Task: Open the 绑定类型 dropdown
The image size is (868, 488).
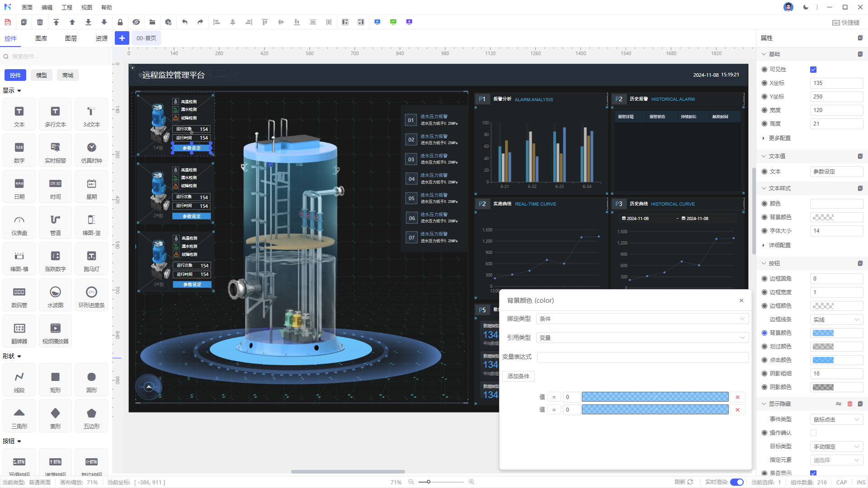Action: [642, 319]
